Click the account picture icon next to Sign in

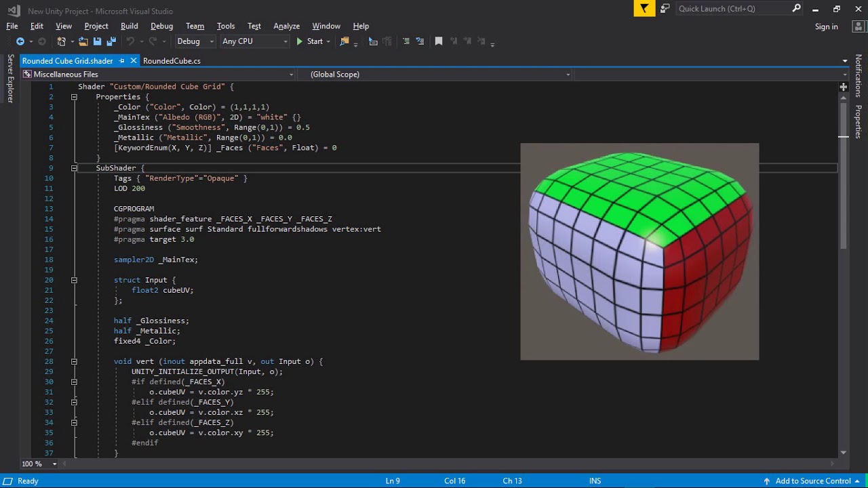pos(859,26)
